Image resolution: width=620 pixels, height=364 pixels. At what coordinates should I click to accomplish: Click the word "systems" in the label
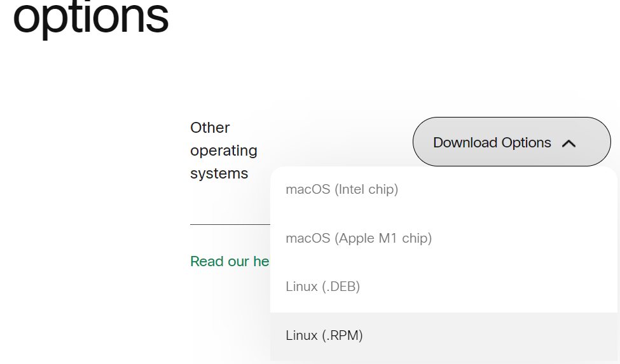tap(219, 173)
